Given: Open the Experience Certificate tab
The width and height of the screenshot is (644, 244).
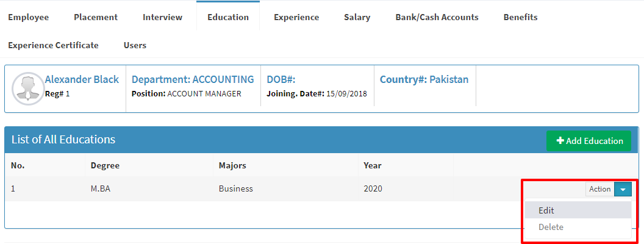Looking at the screenshot, I should pos(54,45).
